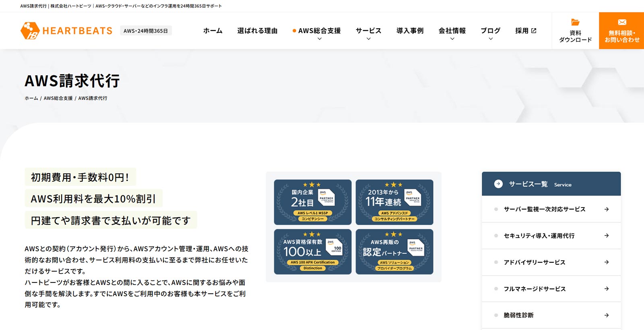The image size is (644, 330).
Task: Click the AWS請求代行 page heading
Action: (x=72, y=81)
